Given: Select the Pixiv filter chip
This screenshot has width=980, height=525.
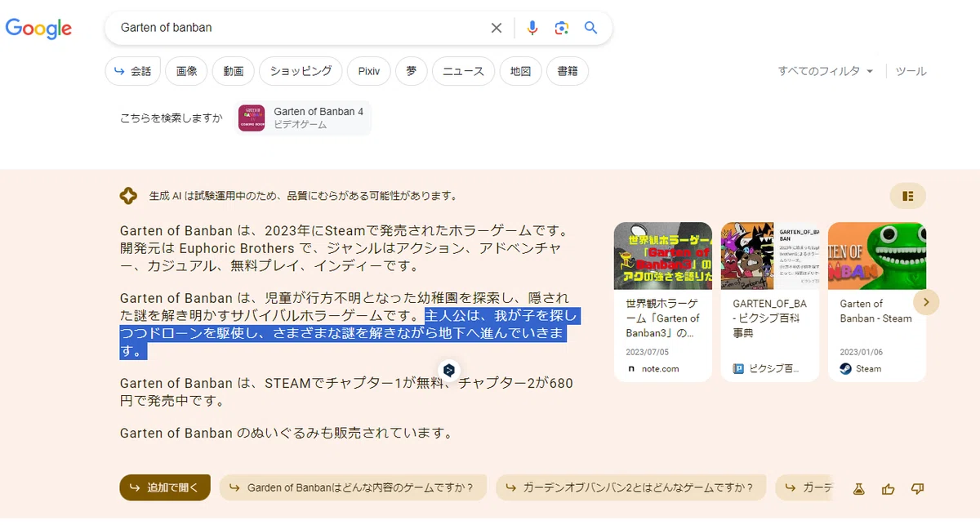Looking at the screenshot, I should pos(369,71).
